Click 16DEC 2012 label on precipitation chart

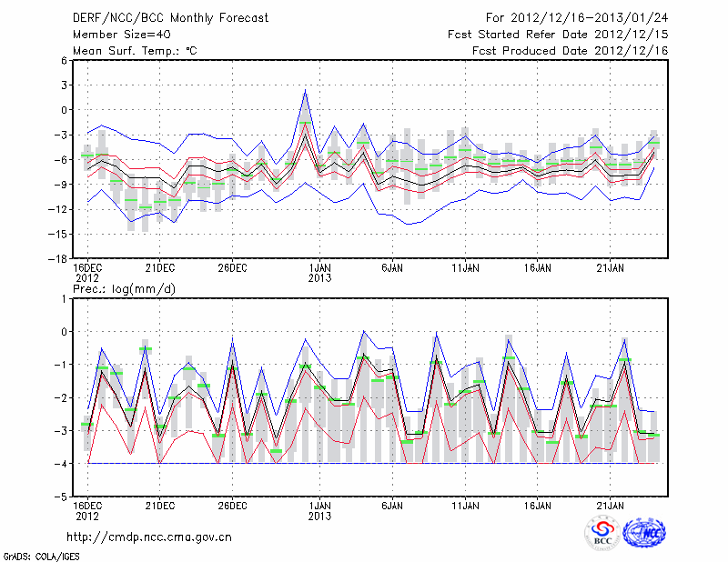point(87,508)
